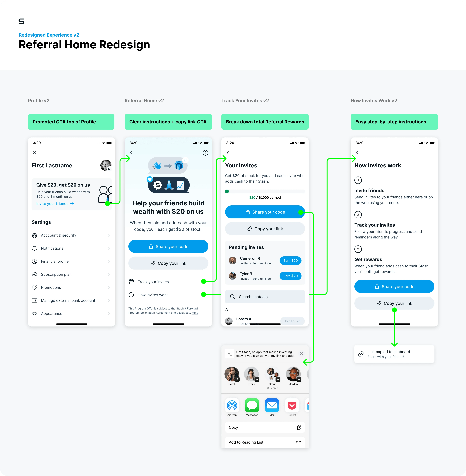Click the Copy your link button
Viewport: 466px width, 476px height.
click(x=169, y=263)
